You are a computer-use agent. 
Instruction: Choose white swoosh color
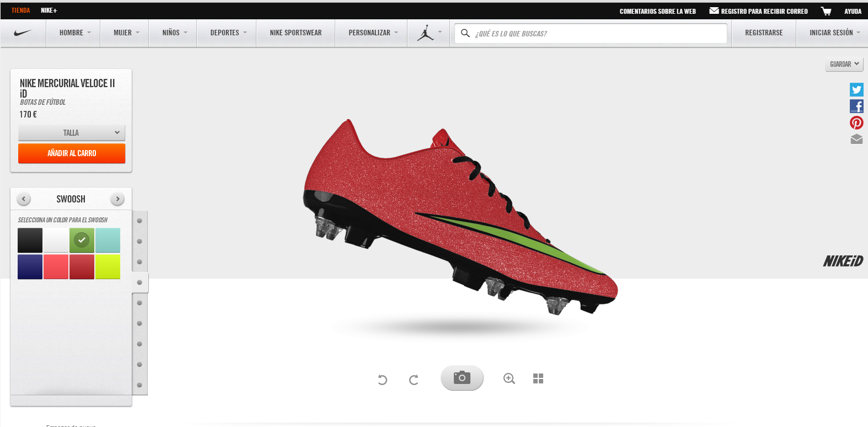(x=56, y=241)
